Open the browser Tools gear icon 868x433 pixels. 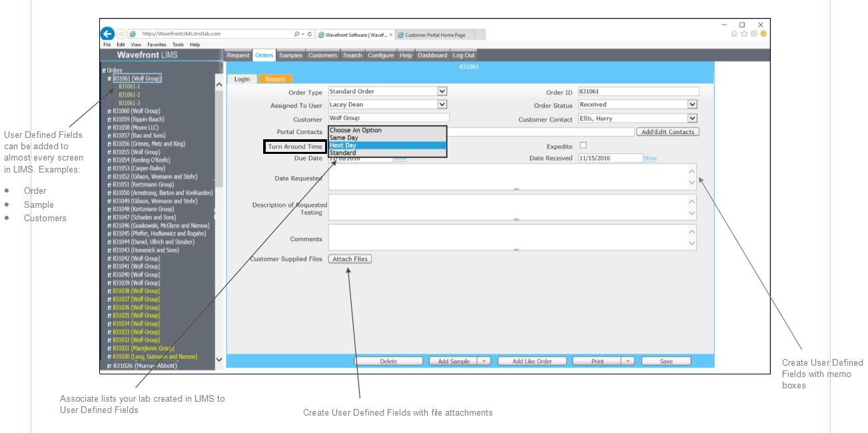(754, 33)
